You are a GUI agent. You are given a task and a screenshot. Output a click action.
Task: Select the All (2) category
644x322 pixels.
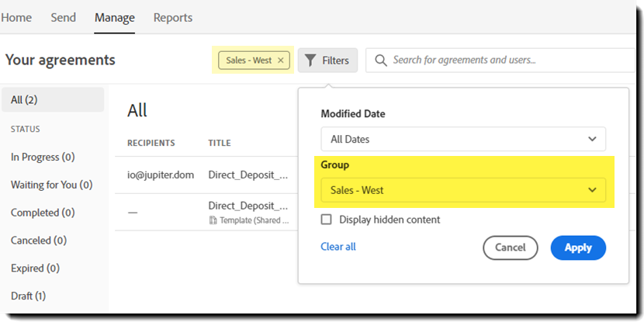pyautogui.click(x=24, y=99)
